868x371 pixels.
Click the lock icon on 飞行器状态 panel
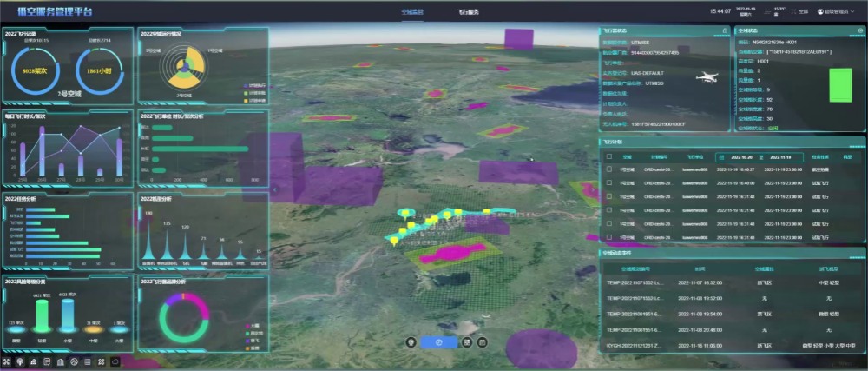[x=725, y=31]
